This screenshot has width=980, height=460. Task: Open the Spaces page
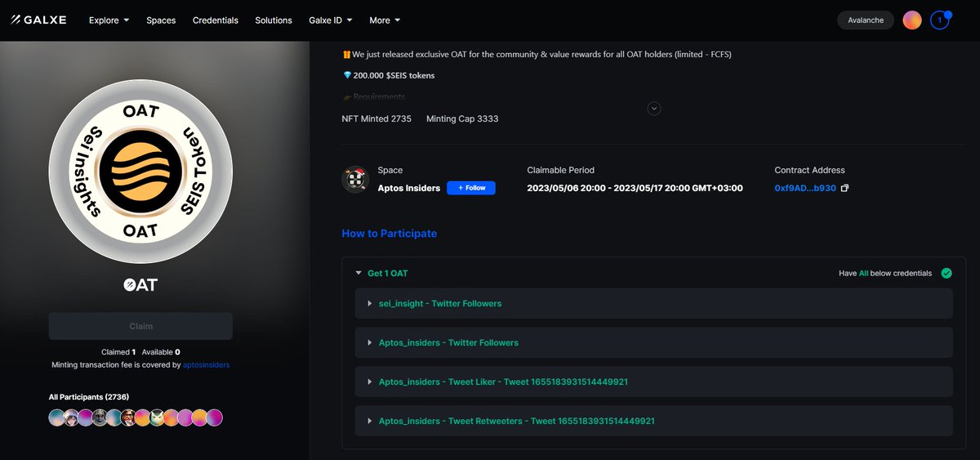click(161, 20)
